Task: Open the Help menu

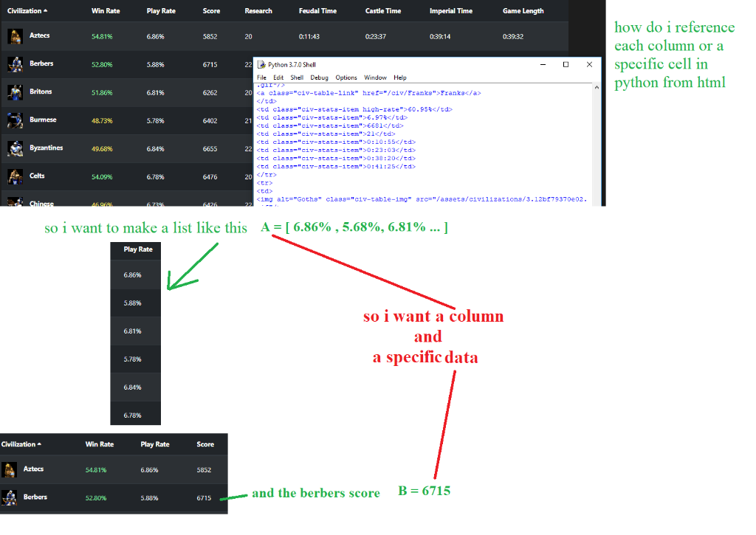Action: click(400, 77)
